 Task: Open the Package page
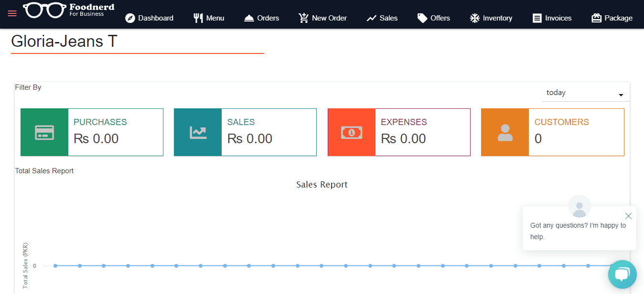[x=612, y=18]
